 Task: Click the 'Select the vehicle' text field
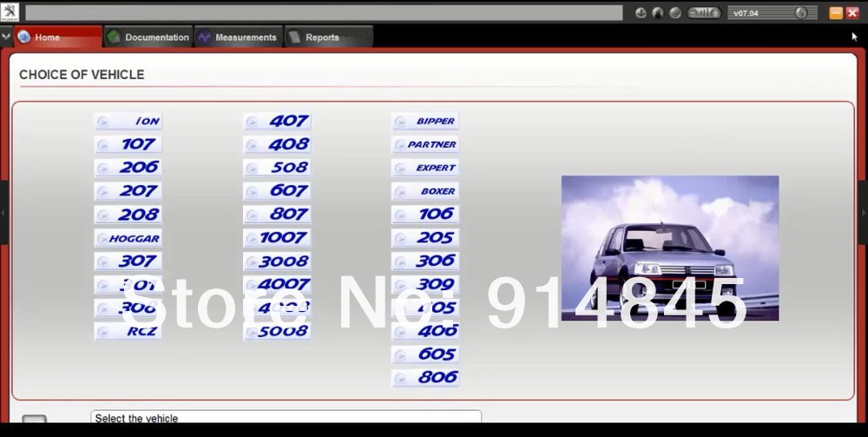point(286,417)
